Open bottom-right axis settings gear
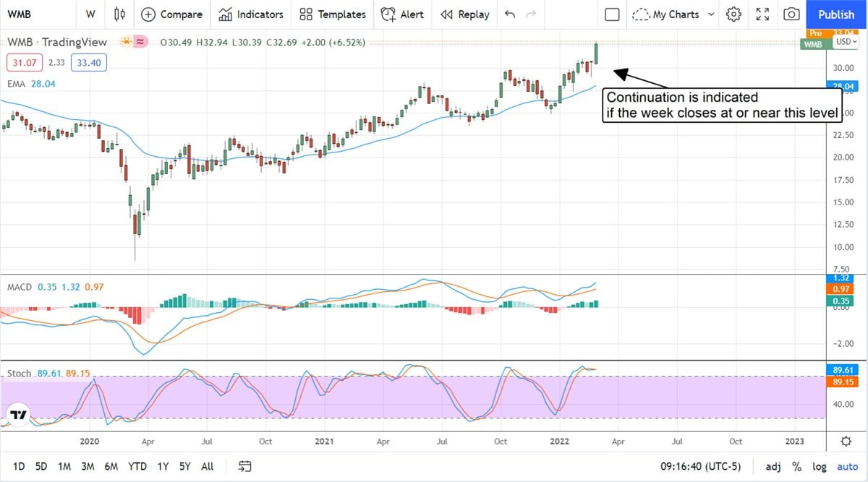 846,441
